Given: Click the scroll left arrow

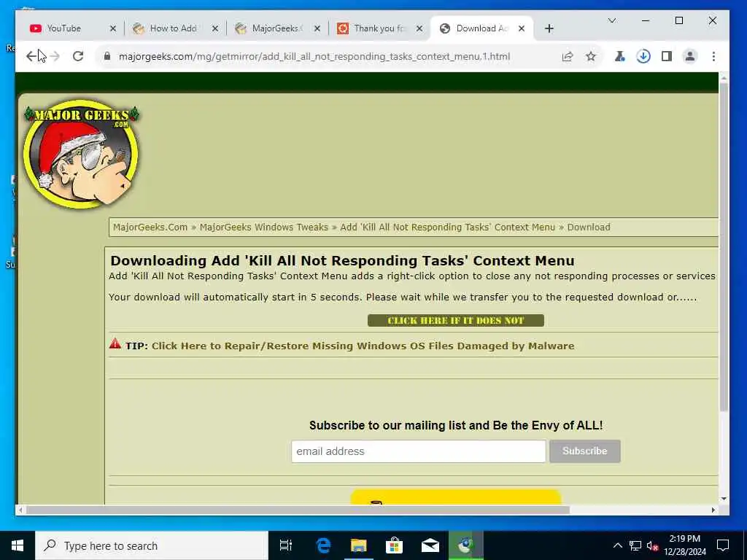Looking at the screenshot, I should [20, 510].
